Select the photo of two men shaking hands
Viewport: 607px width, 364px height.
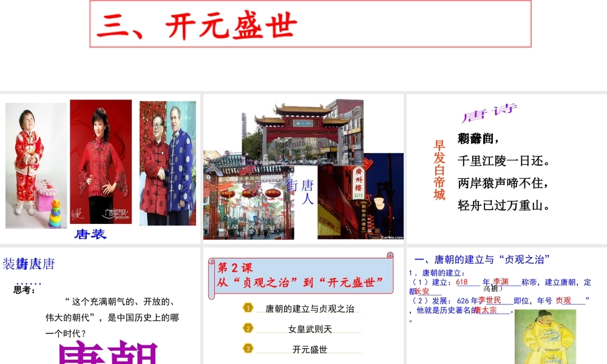(168, 163)
